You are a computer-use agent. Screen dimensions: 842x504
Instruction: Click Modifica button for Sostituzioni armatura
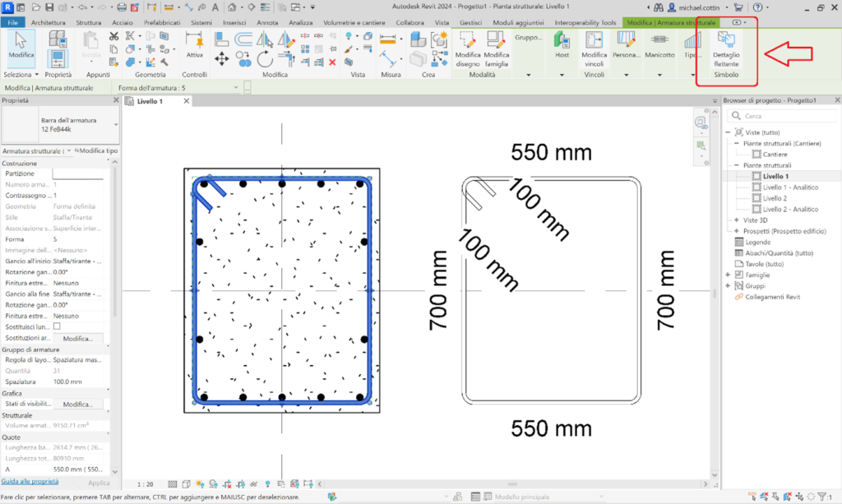[x=78, y=338]
